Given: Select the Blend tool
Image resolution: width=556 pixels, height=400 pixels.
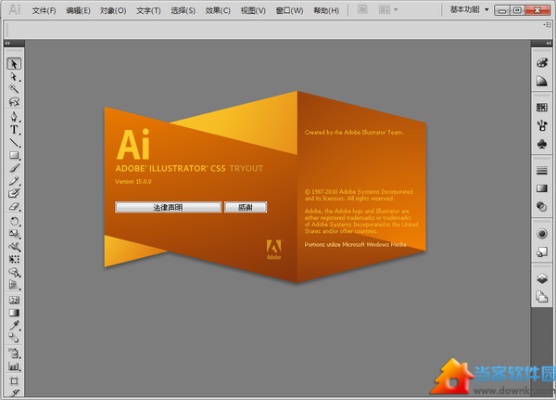Looking at the screenshot, I should [14, 338].
